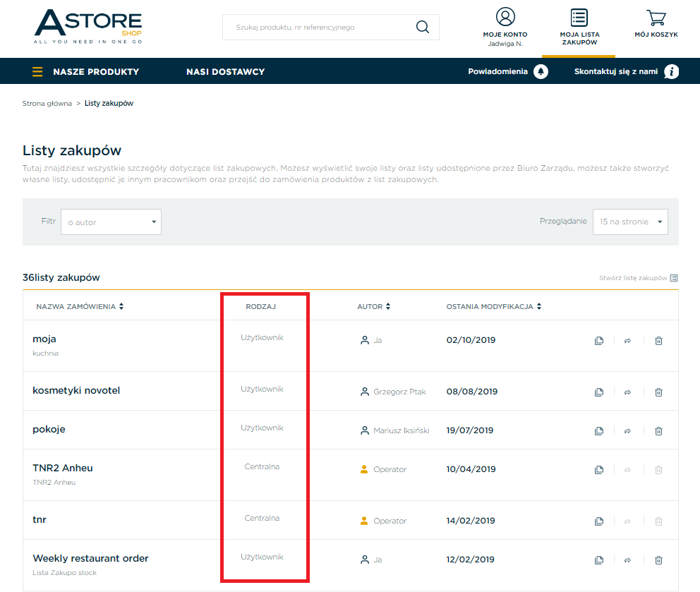Click Listy zakupów breadcrumb
The height and width of the screenshot is (592, 700).
tap(109, 103)
